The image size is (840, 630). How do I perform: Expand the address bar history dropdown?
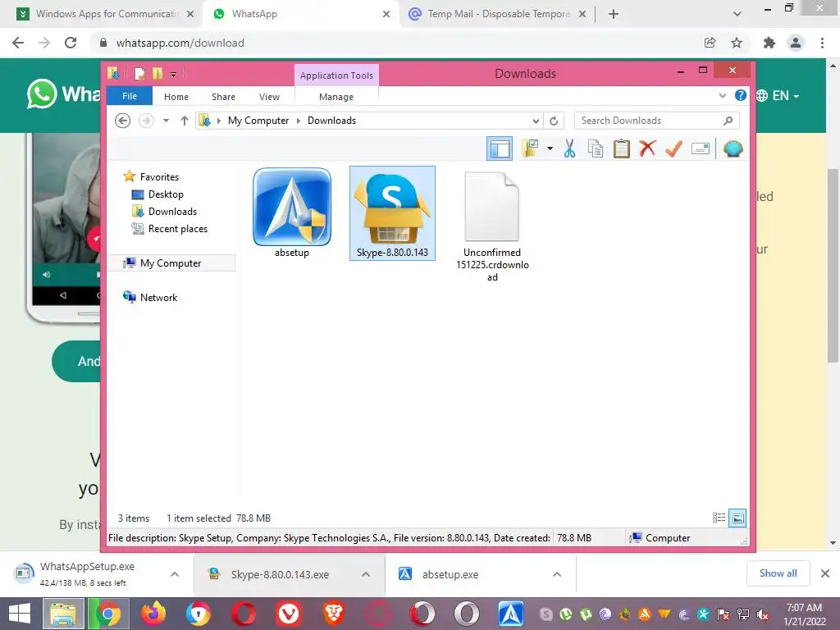535,121
